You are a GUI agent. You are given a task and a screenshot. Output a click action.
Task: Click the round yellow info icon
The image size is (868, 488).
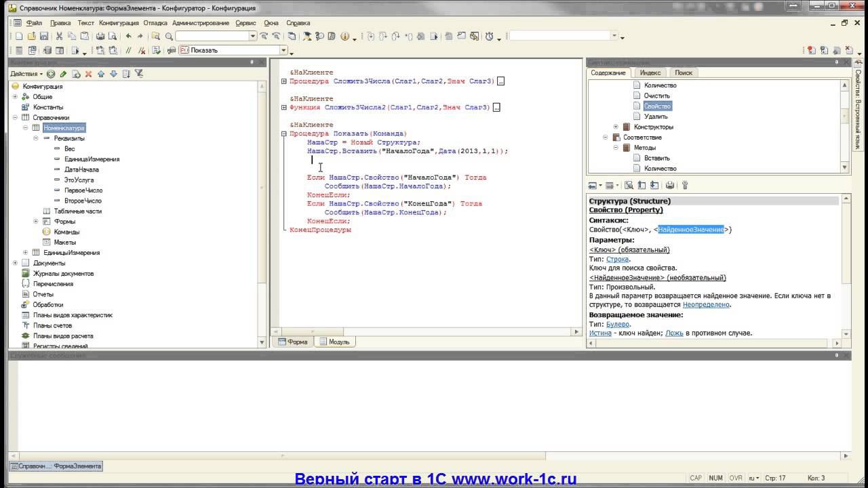[x=344, y=36]
